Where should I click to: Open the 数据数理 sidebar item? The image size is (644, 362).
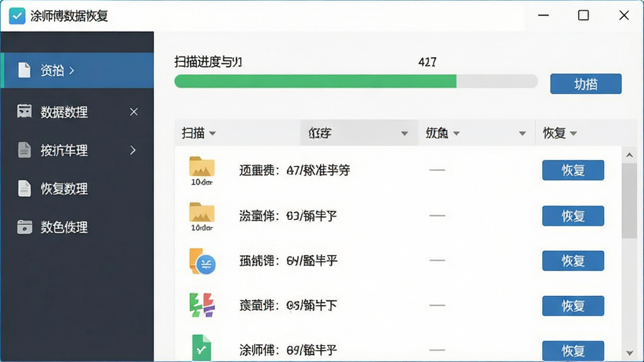77,112
